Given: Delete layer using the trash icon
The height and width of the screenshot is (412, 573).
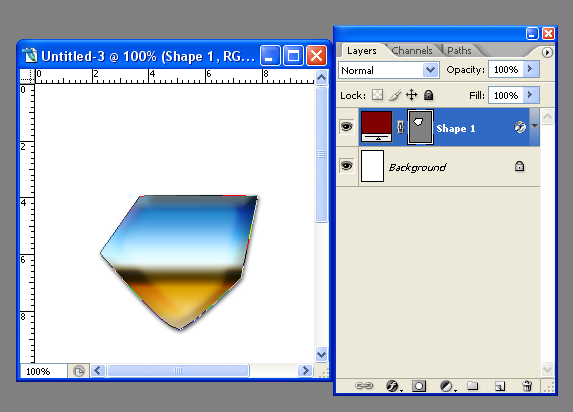Looking at the screenshot, I should coord(527,386).
